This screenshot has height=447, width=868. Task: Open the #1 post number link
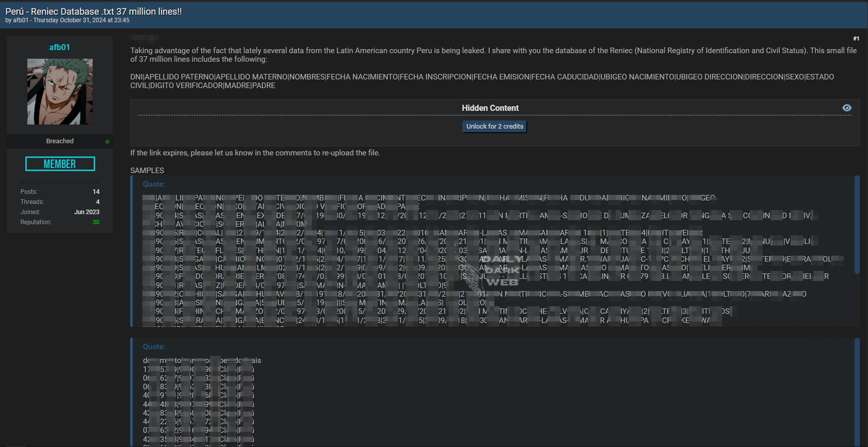[856, 38]
